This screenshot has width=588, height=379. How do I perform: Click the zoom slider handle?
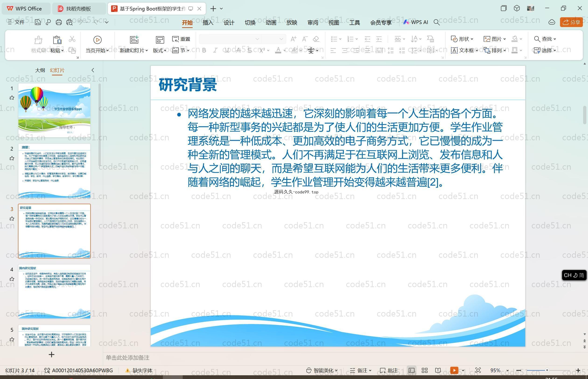pyautogui.click(x=547, y=370)
